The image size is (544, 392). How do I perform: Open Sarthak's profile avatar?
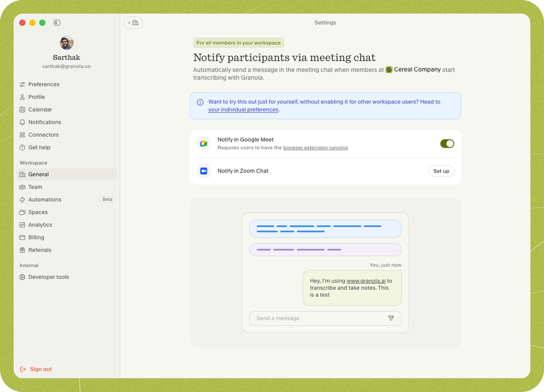pyautogui.click(x=67, y=43)
